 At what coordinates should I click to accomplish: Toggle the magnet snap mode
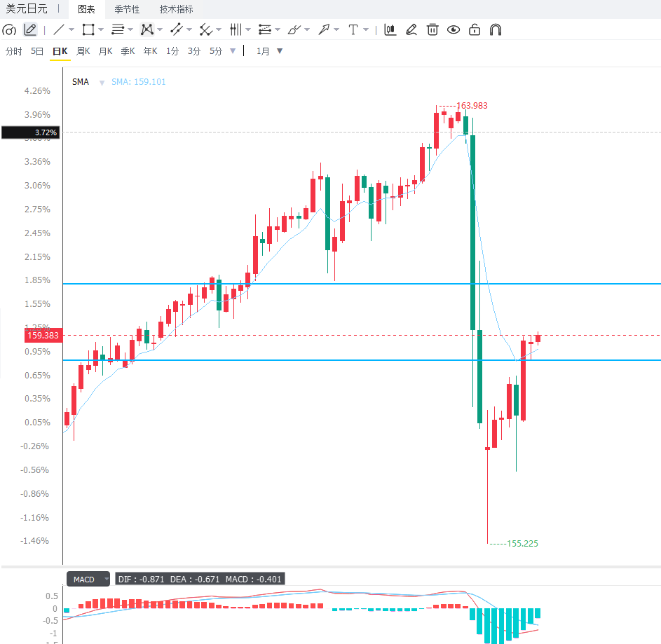pos(496,30)
